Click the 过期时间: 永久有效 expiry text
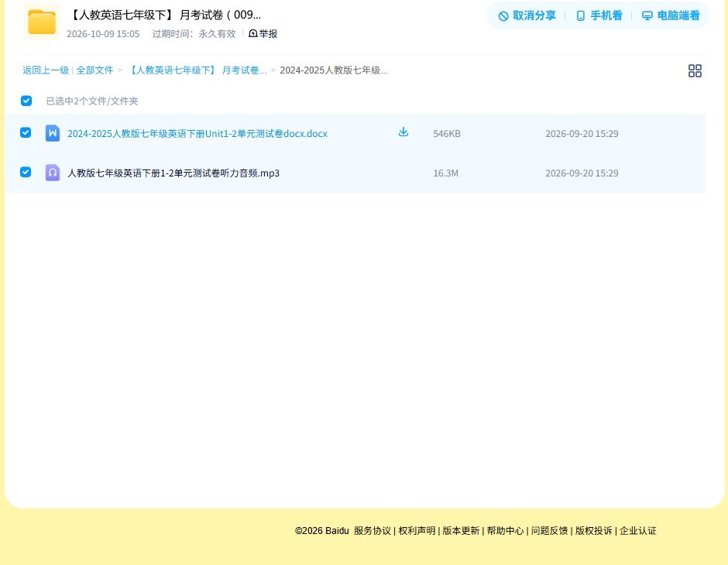The width and height of the screenshot is (728, 565). [x=194, y=34]
